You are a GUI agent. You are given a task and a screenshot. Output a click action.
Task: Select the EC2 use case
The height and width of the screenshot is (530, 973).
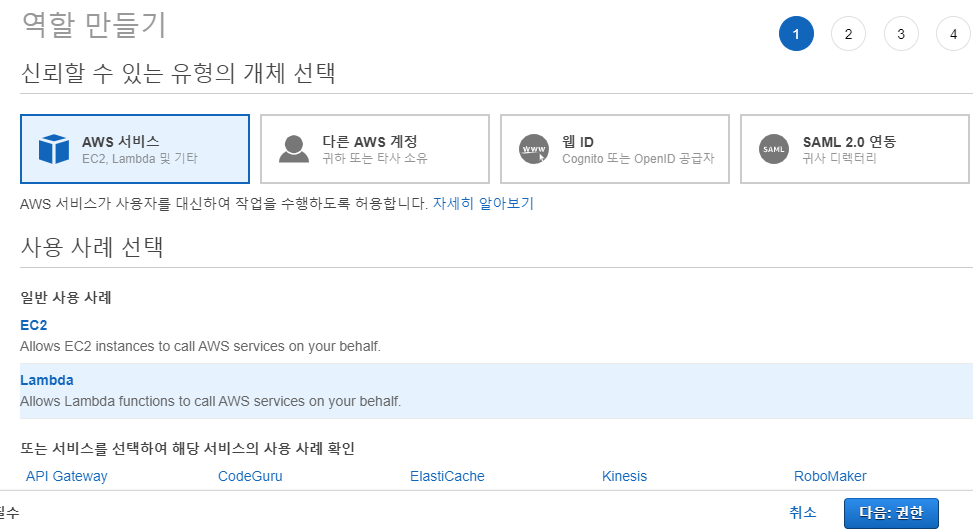point(34,325)
